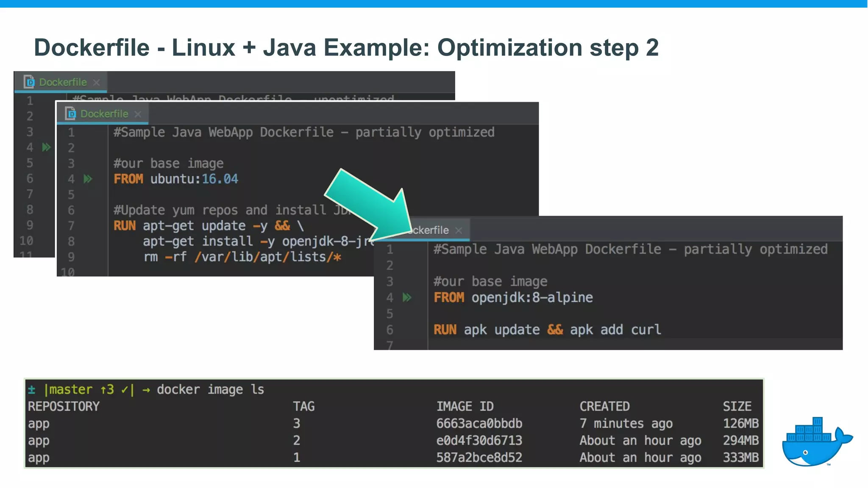Viewport: 868px width, 488px height.
Task: Close the Dockerfile tab in back editor window
Action: pyautogui.click(x=97, y=82)
